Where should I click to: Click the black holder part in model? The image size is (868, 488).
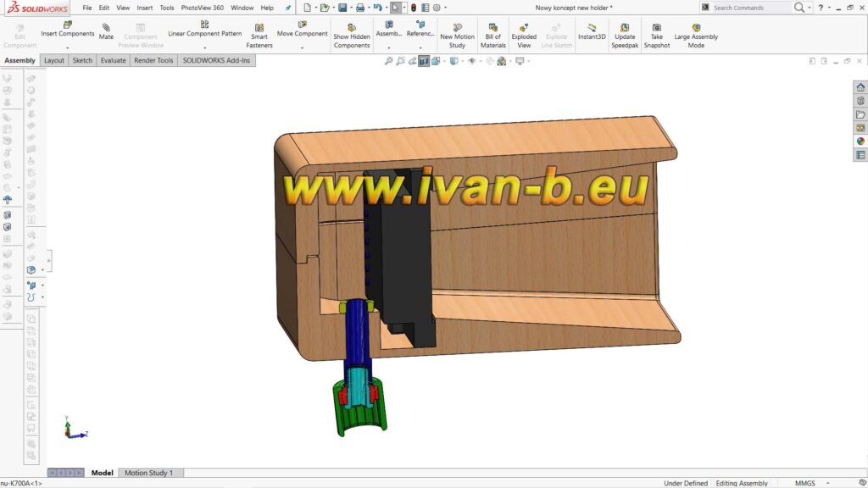point(404,260)
